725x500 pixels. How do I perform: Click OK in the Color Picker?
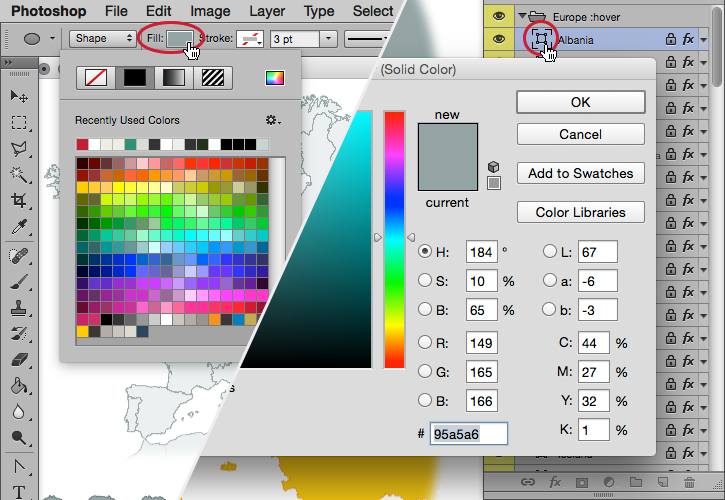point(581,102)
